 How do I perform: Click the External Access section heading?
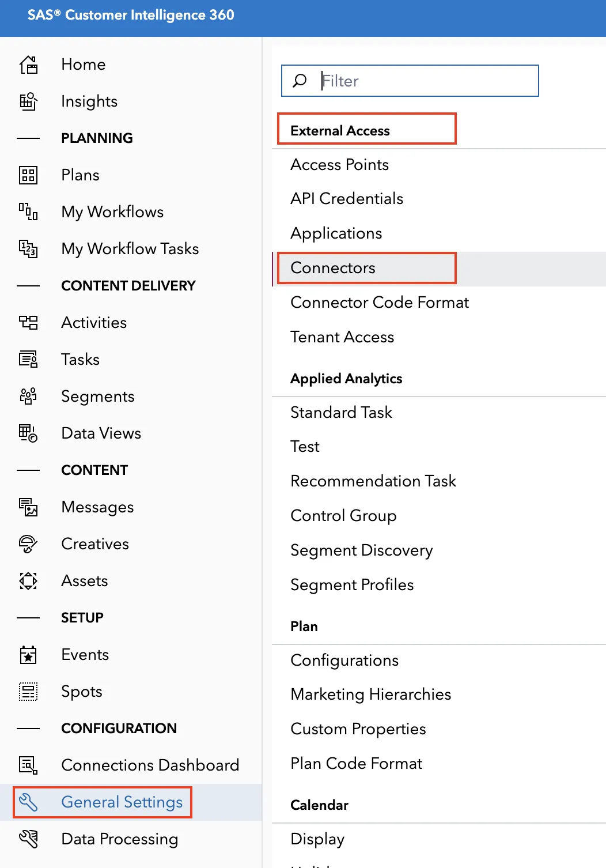click(340, 131)
